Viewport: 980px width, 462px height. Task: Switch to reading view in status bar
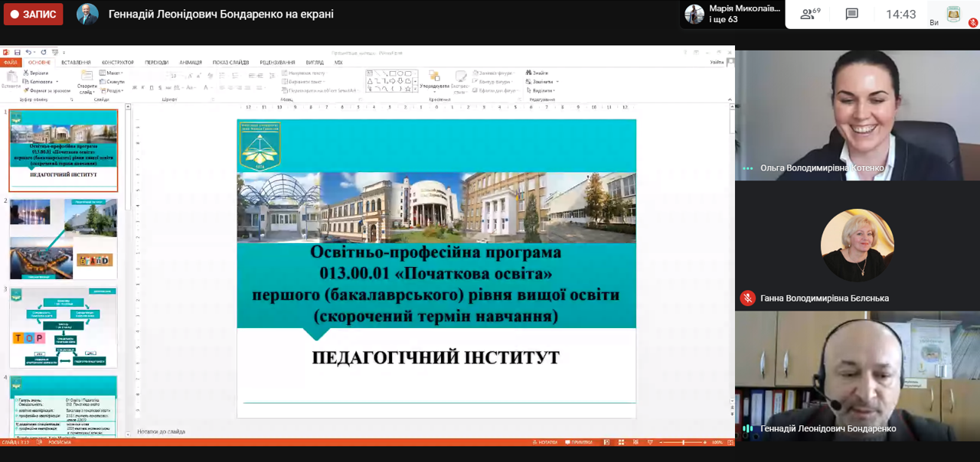coord(634,442)
